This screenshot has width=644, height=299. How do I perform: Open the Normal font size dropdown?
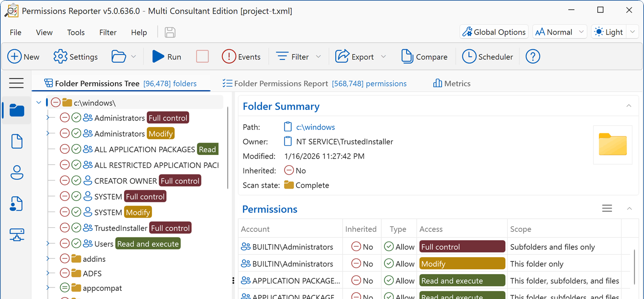560,32
